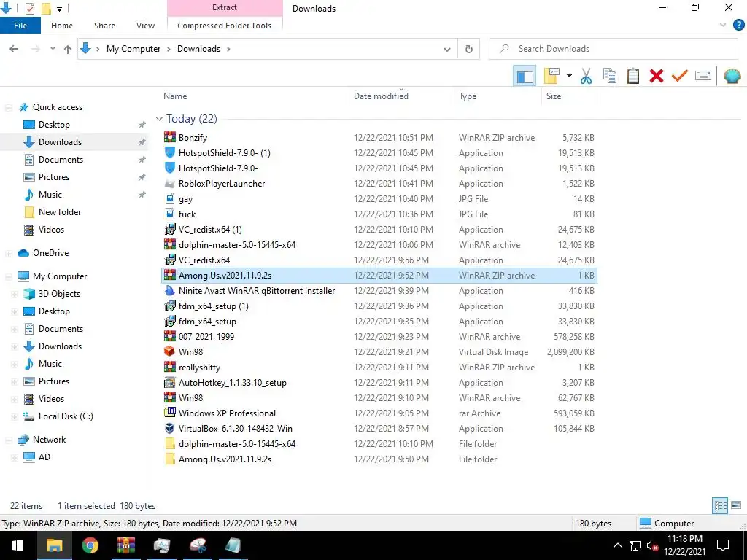747x560 pixels.
Task: Click the red X delete icon
Action: tap(657, 76)
